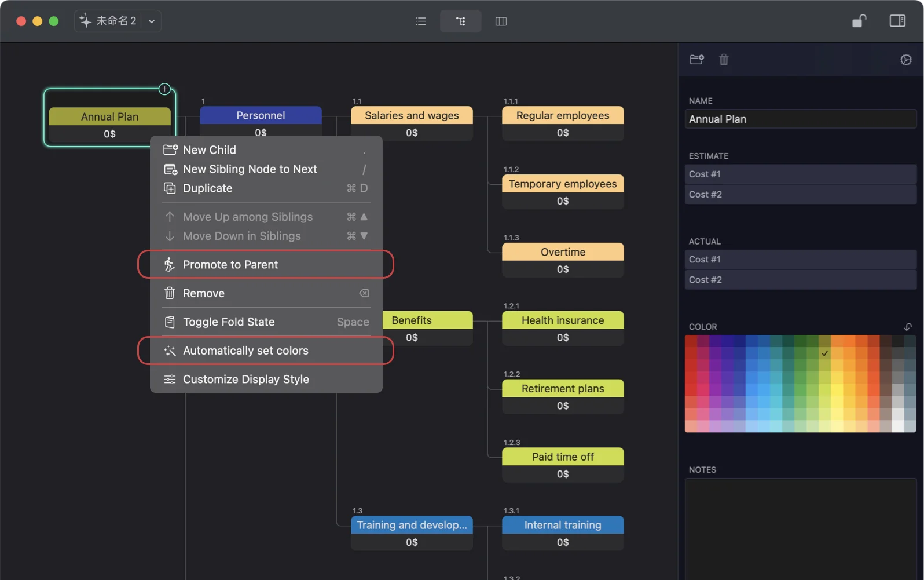Reset color with the undo arrow icon
The width and height of the screenshot is (924, 580).
point(907,327)
